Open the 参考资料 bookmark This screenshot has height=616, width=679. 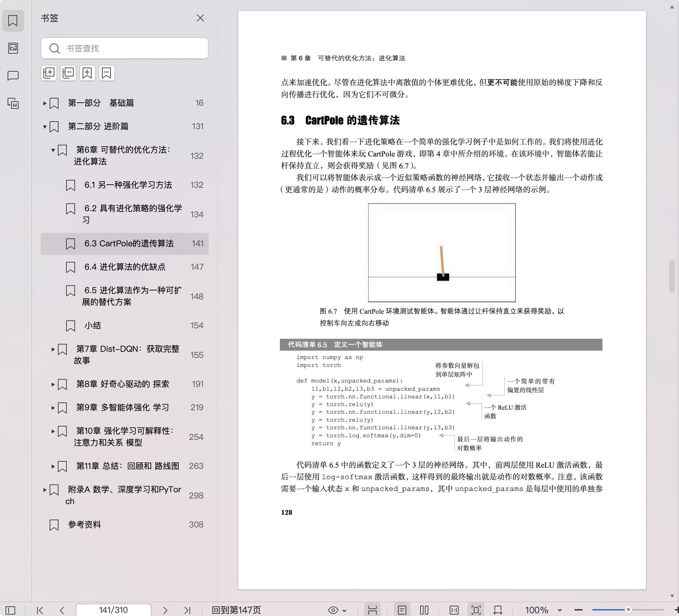point(125,525)
